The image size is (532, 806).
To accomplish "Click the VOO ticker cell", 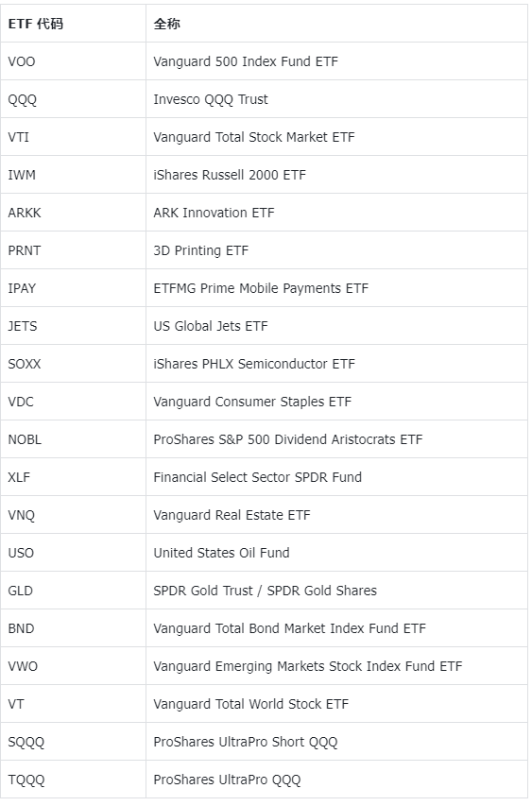I will point(73,61).
